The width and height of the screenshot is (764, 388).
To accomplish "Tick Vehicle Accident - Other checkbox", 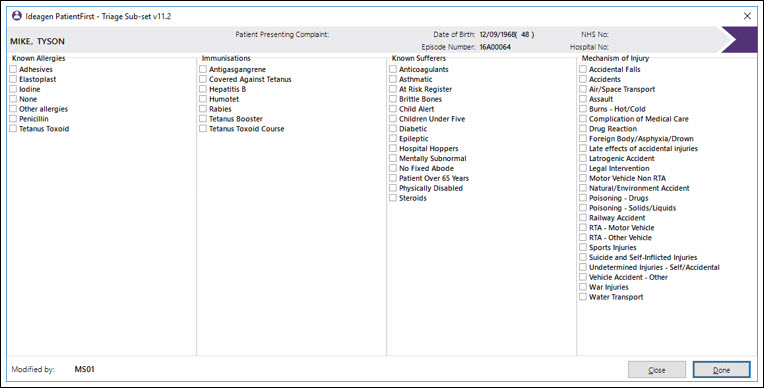I will coord(583,277).
